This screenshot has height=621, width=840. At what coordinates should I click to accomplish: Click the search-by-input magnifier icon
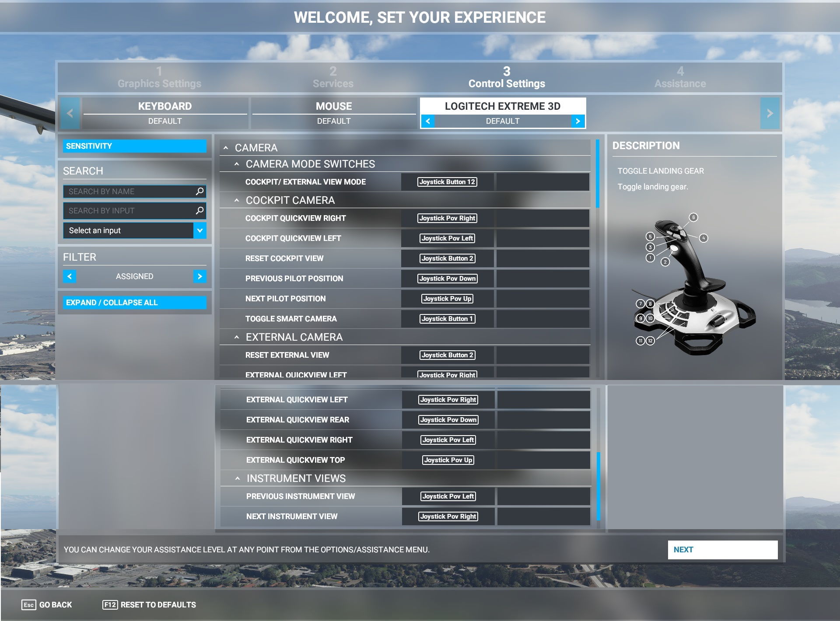click(199, 210)
